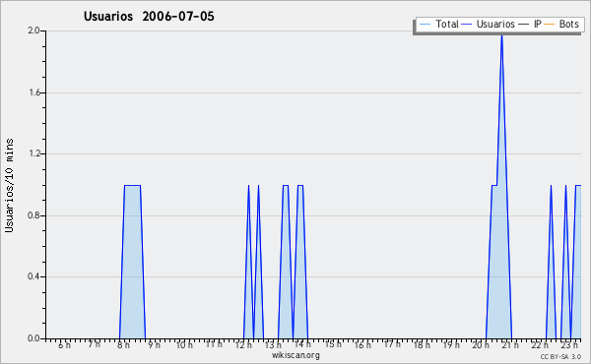
Task: Click the 2.0 y-axis value
Action: [x=33, y=30]
